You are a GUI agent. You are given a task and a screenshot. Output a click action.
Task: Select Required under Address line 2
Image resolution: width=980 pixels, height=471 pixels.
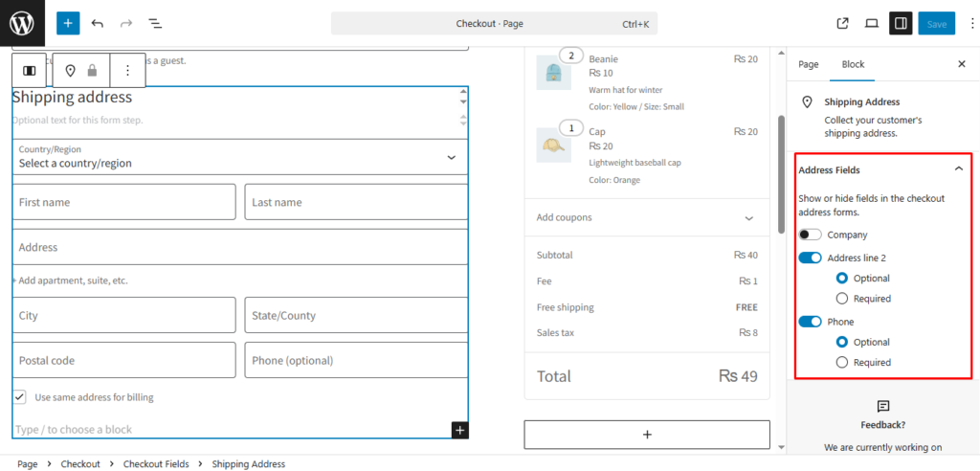tap(842, 299)
